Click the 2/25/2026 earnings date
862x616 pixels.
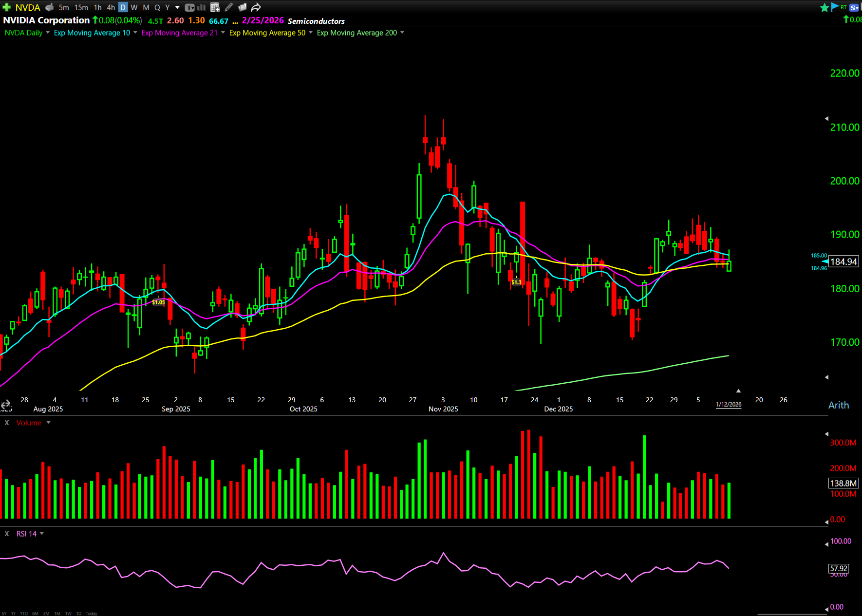click(x=262, y=20)
